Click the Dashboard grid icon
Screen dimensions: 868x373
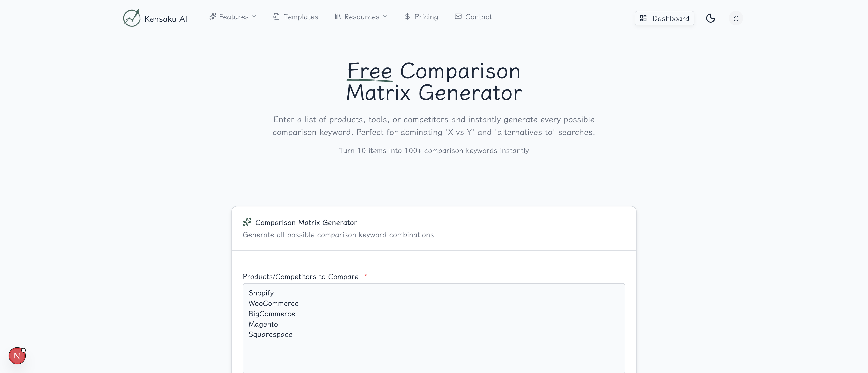[643, 18]
